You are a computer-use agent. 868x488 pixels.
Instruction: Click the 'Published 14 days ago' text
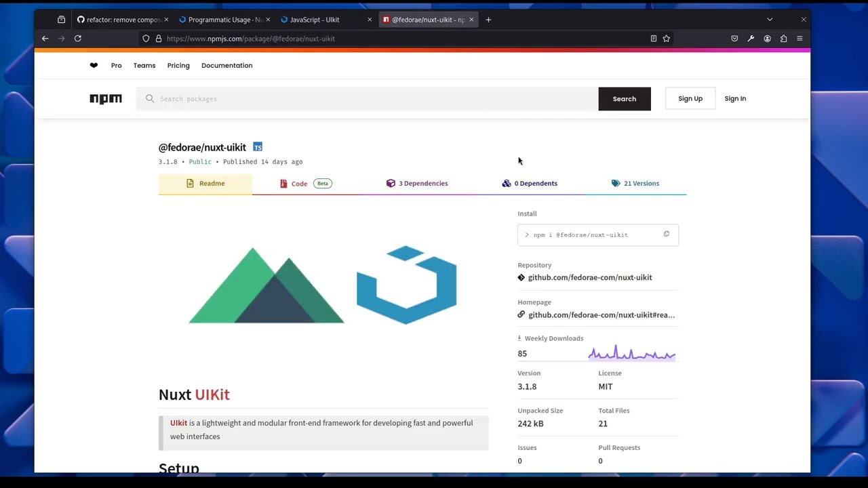pyautogui.click(x=263, y=162)
